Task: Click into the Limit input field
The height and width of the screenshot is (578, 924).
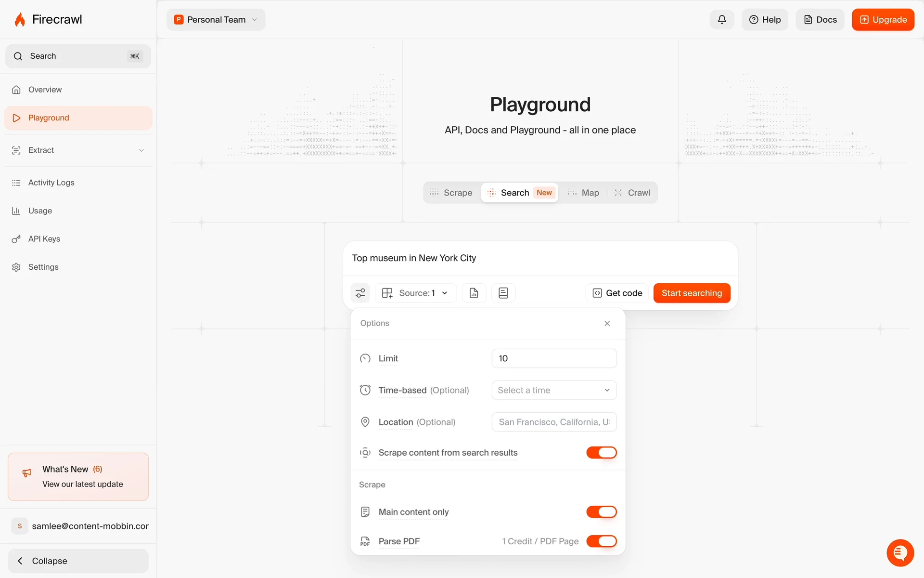Action: tap(553, 358)
